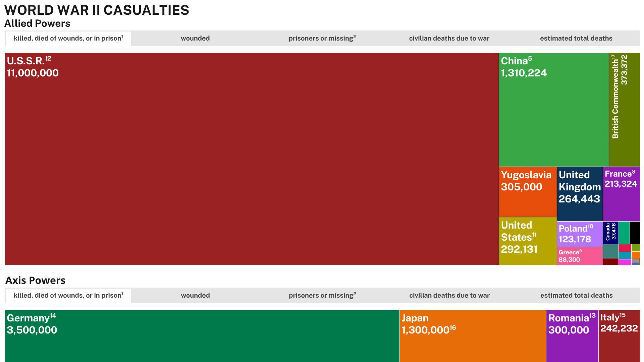This screenshot has height=362, width=644.
Task: Open the Allied Powers wounded tab
Action: [x=195, y=39]
